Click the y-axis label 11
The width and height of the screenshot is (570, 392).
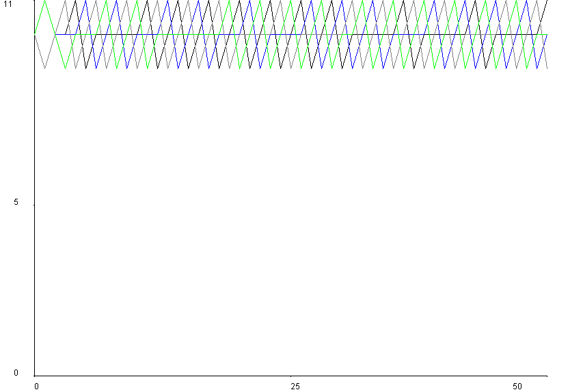[8, 5]
